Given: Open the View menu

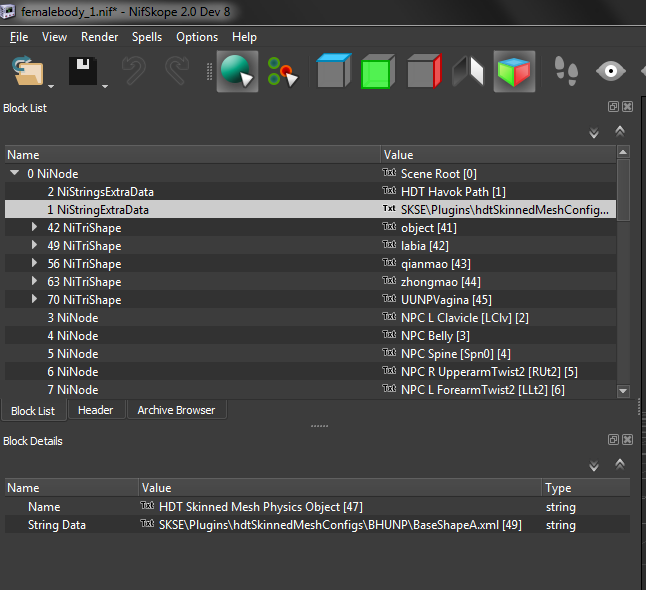Looking at the screenshot, I should (54, 37).
